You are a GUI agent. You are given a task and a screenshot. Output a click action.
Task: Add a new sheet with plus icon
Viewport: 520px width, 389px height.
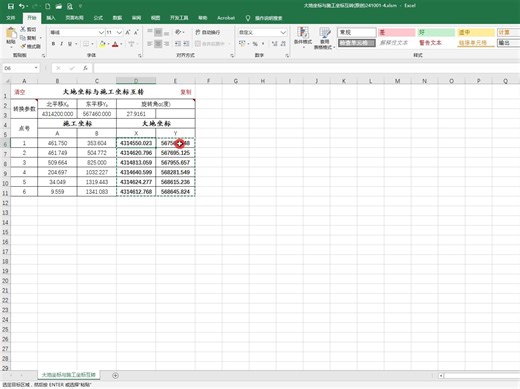115,375
